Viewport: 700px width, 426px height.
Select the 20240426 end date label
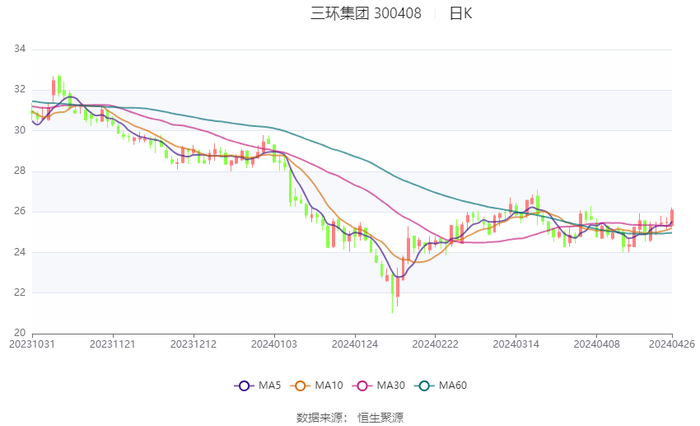671,343
